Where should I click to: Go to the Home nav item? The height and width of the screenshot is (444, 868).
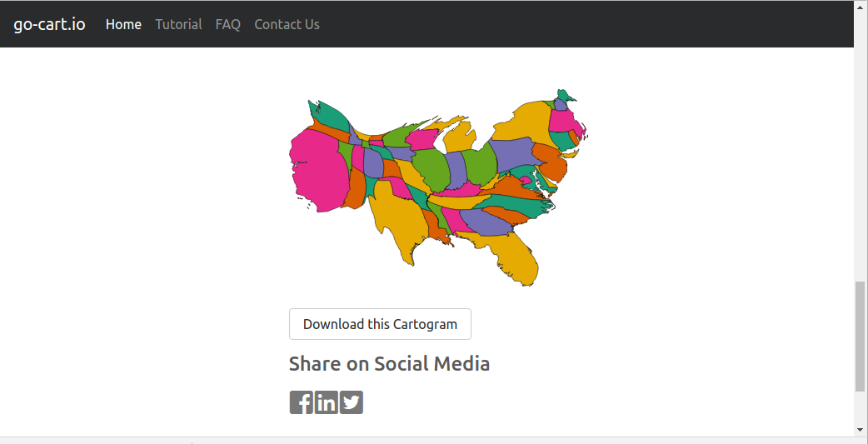[x=123, y=24]
